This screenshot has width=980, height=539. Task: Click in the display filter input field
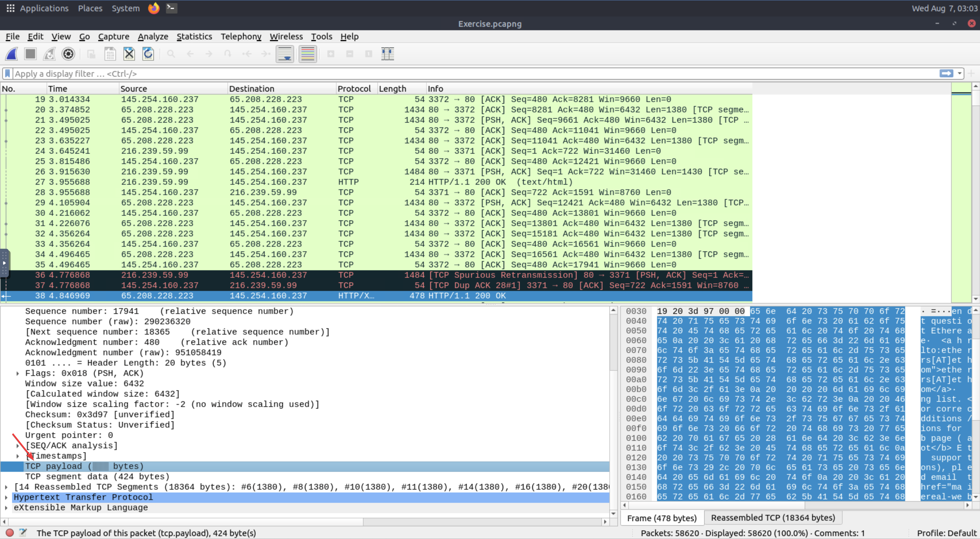point(459,73)
